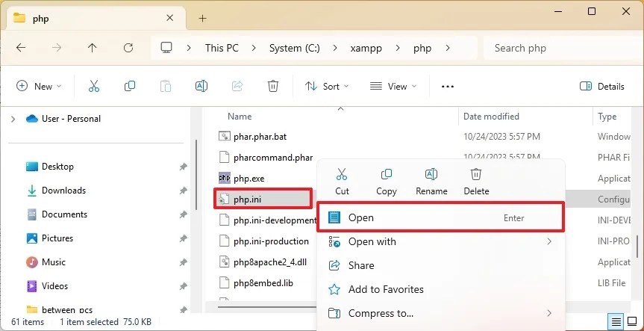Click the pin icon next to Downloads
Viewport: 644px width, 331px height.
tap(183, 191)
